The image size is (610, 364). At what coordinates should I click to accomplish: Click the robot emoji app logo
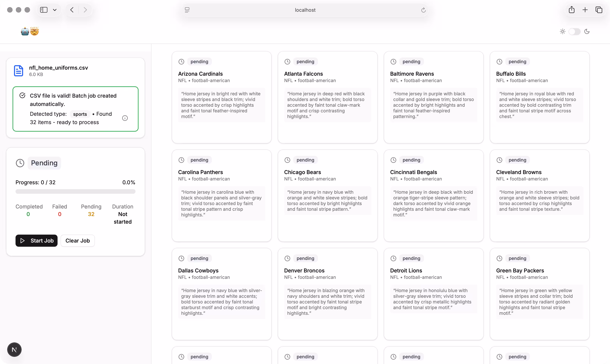[x=25, y=31]
